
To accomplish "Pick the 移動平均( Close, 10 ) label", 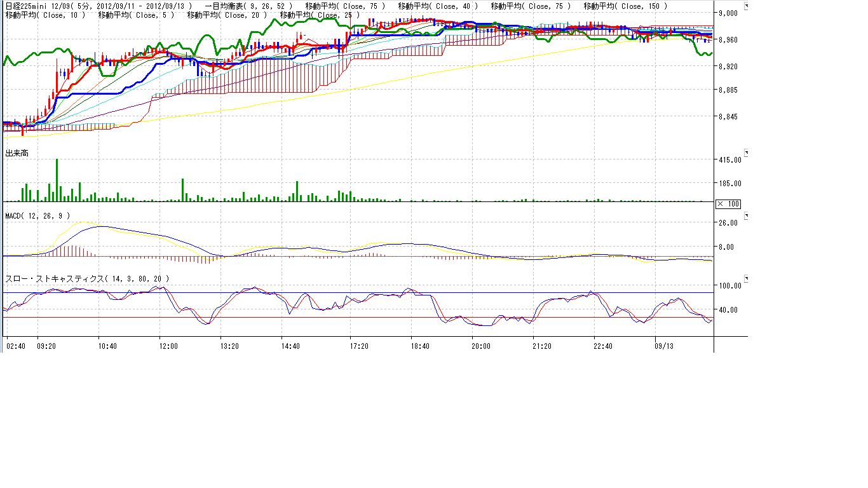I will click(45, 15).
